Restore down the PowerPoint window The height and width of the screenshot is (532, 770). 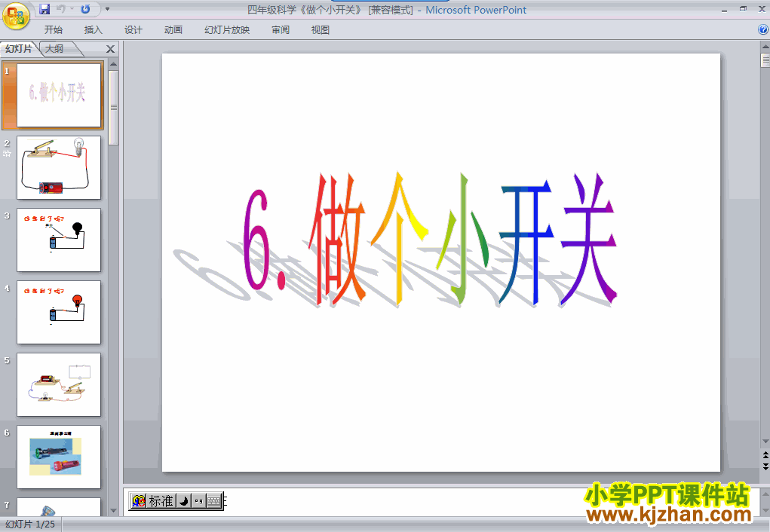pyautogui.click(x=743, y=9)
